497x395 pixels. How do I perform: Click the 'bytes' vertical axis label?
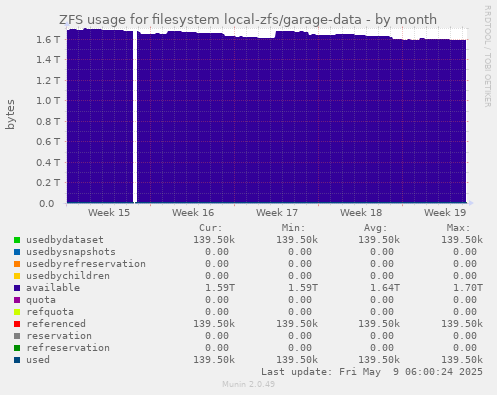10,114
